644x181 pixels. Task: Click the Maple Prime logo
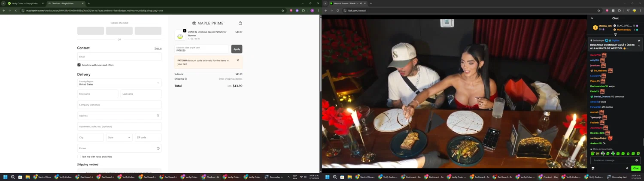tap(208, 23)
